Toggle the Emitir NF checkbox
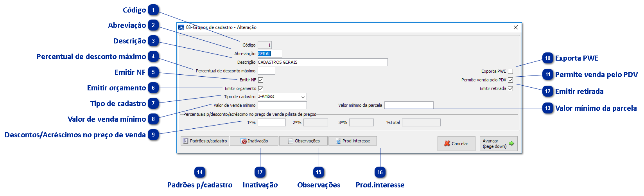644x196 pixels. (261, 80)
